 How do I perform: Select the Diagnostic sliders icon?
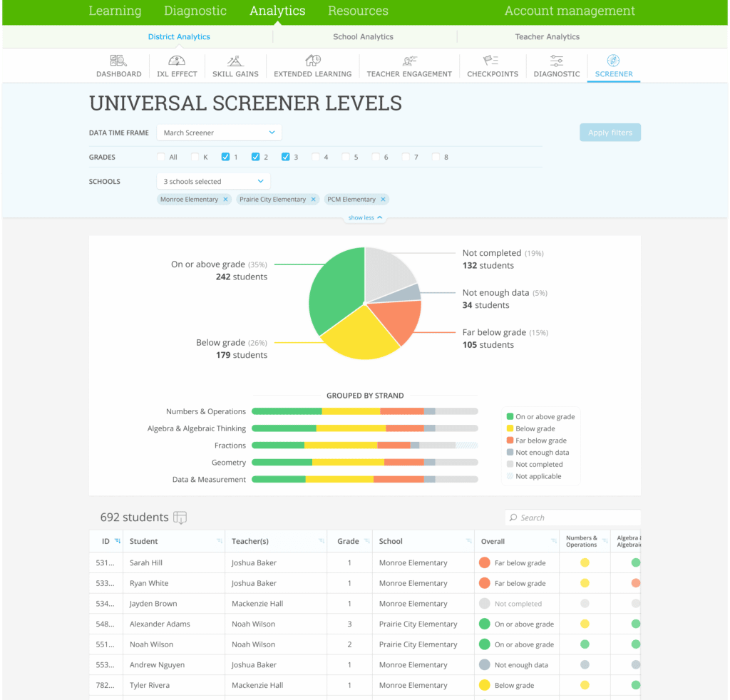click(x=557, y=61)
